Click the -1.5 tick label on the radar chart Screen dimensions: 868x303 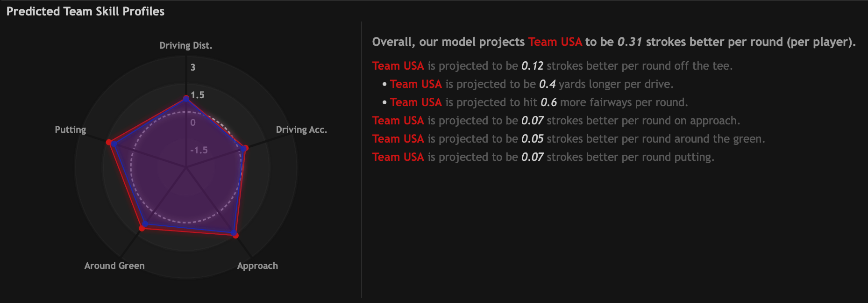pyautogui.click(x=199, y=150)
